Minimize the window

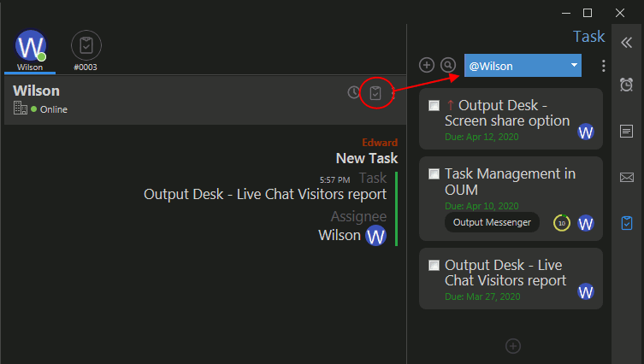pyautogui.click(x=566, y=13)
